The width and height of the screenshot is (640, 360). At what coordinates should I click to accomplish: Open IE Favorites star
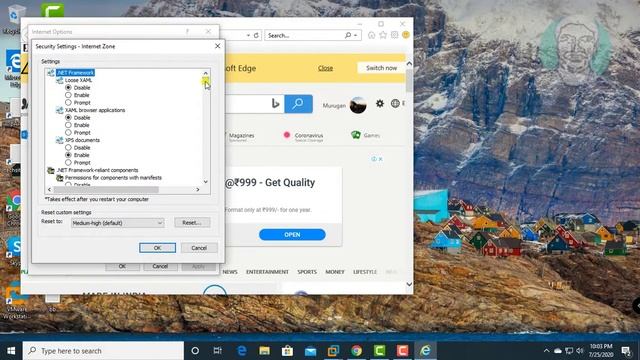coord(383,35)
